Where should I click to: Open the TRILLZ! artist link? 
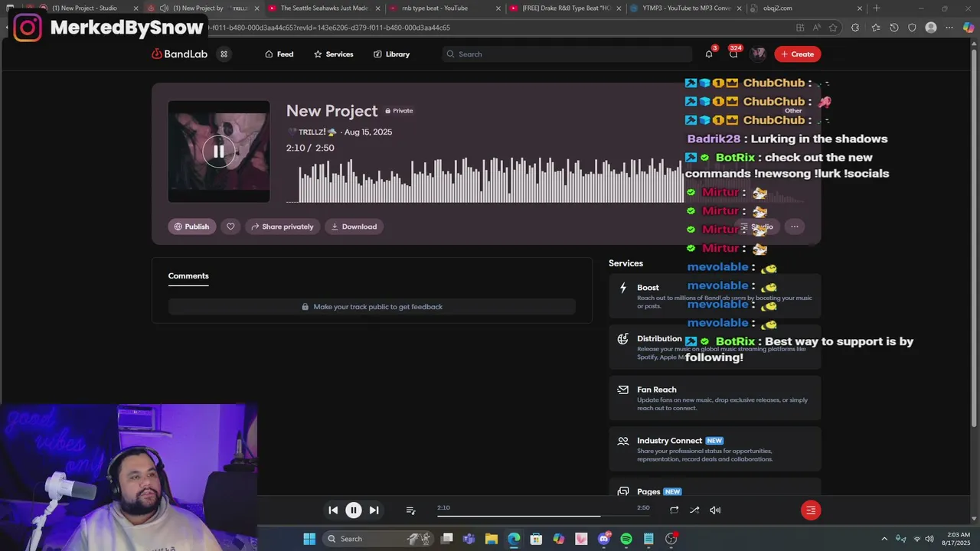[x=312, y=132]
